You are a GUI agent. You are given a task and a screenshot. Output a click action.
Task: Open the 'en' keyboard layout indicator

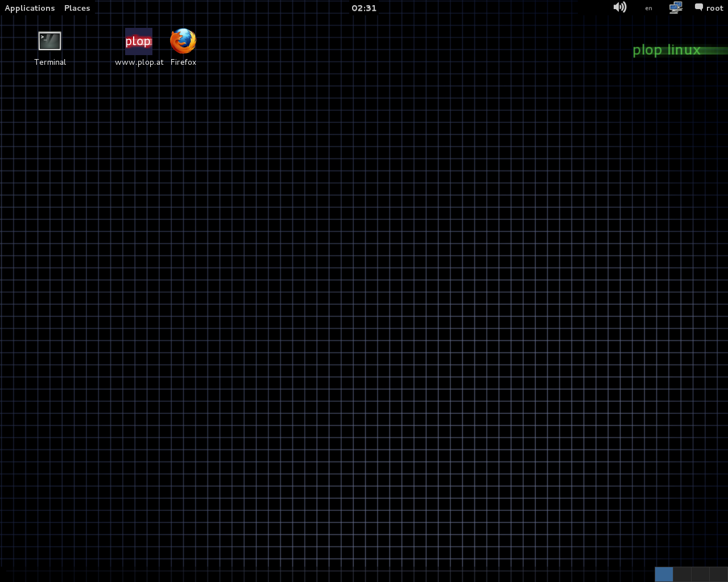[648, 8]
